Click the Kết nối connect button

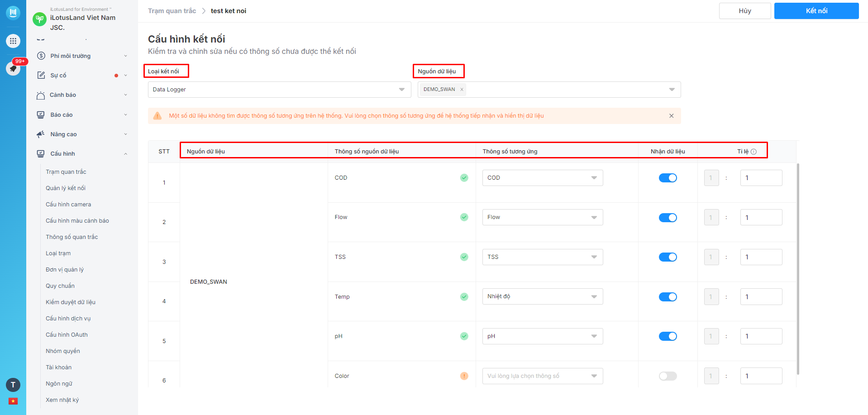[x=816, y=11]
